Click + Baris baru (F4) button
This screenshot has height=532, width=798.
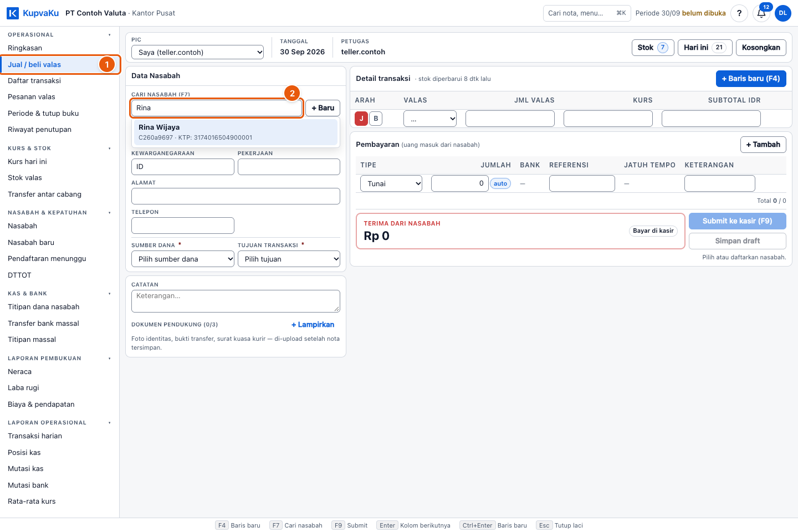(751, 79)
